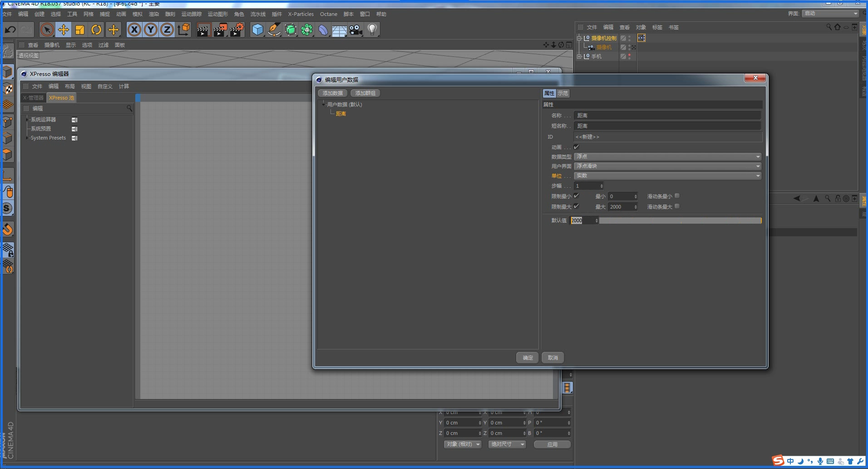Screen dimensions: 868x469
Task: Open the Spline Pen tool
Action: point(274,30)
